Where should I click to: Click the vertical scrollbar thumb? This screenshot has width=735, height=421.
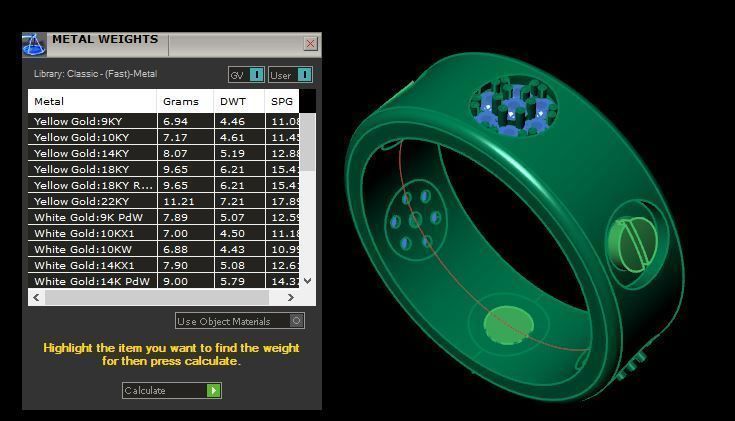click(308, 142)
